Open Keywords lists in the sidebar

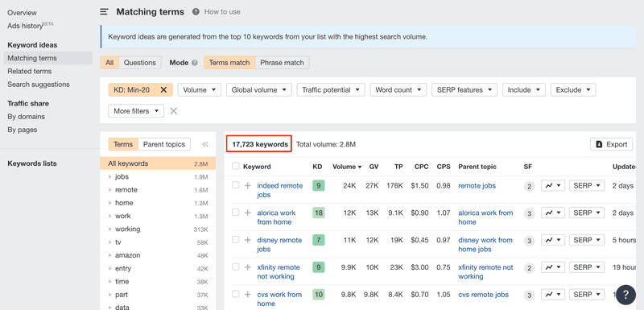tap(32, 163)
